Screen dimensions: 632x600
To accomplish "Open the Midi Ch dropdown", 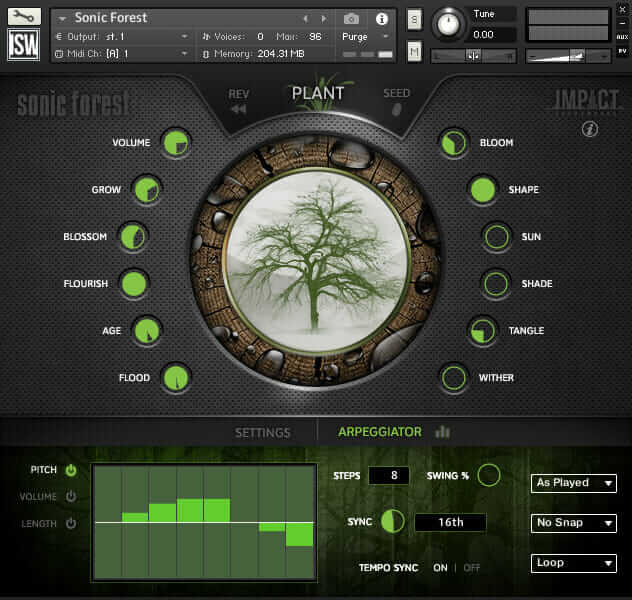I will click(123, 54).
